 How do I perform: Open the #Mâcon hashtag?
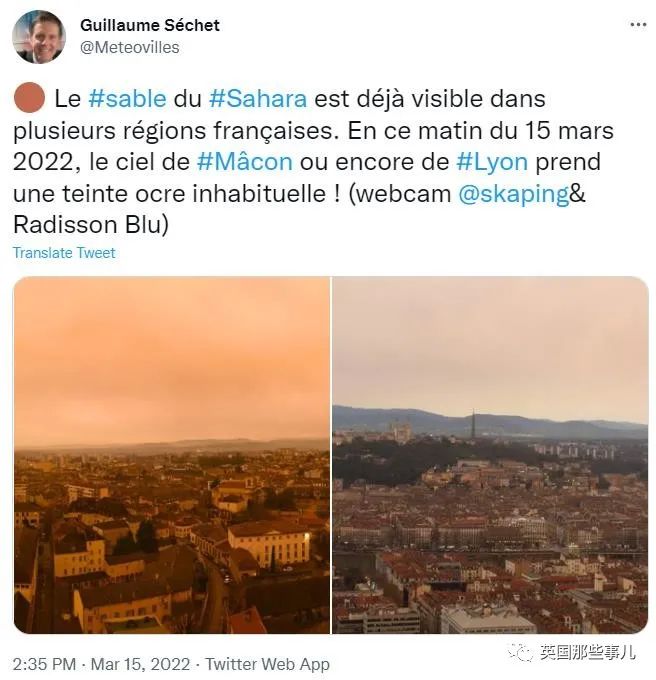tap(245, 162)
